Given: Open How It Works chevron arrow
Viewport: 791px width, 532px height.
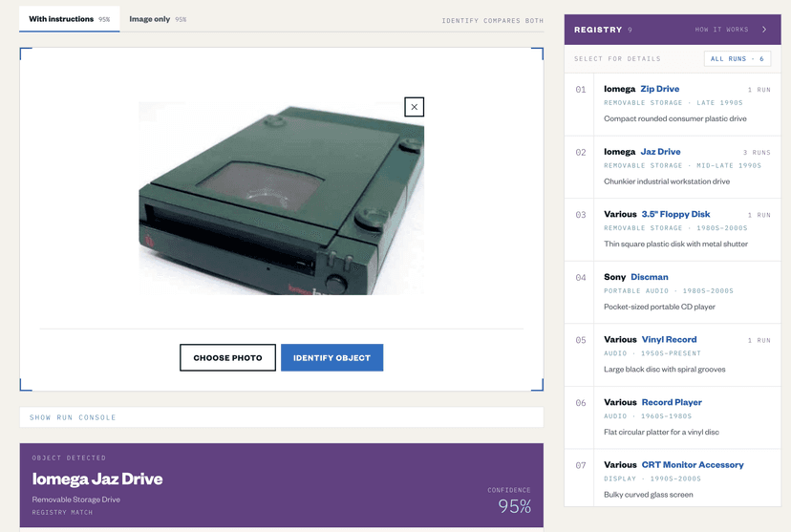Looking at the screenshot, I should pos(764,30).
